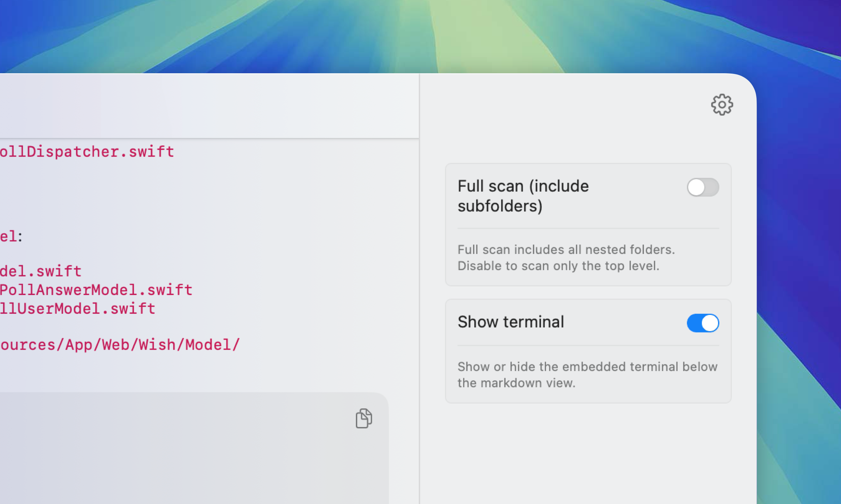Select the PollDispatcher.swift filename in the markdown

(x=87, y=152)
